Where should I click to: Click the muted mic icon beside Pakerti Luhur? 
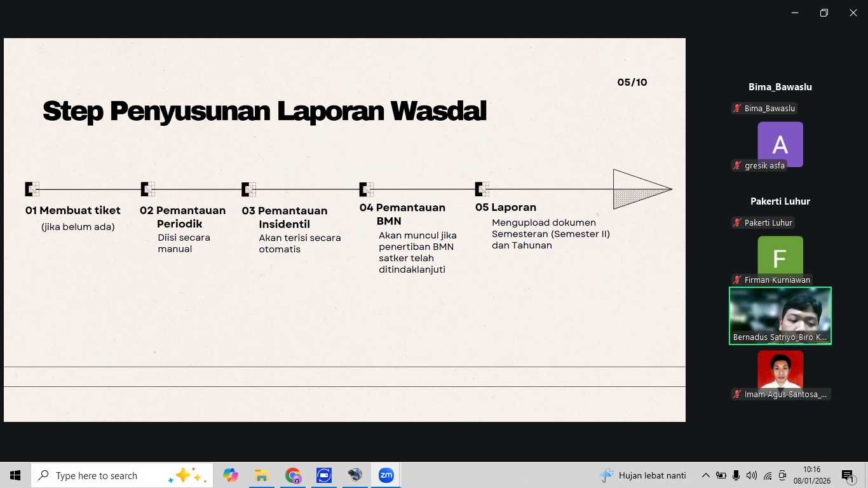coord(737,223)
